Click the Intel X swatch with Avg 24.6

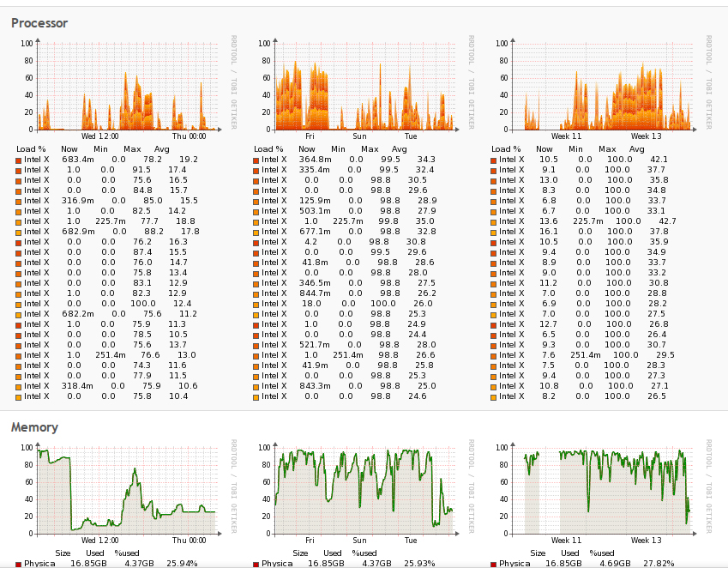tap(256, 396)
